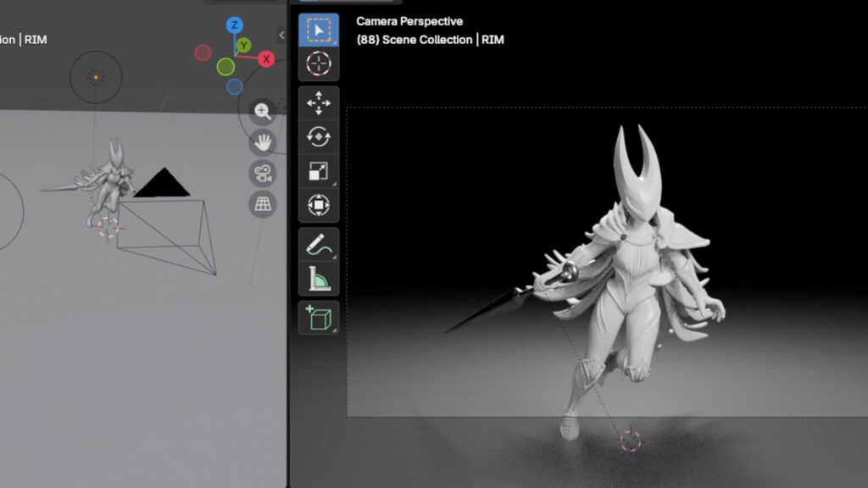
Task: Click the zoom magnifier viewport button
Action: (263, 110)
